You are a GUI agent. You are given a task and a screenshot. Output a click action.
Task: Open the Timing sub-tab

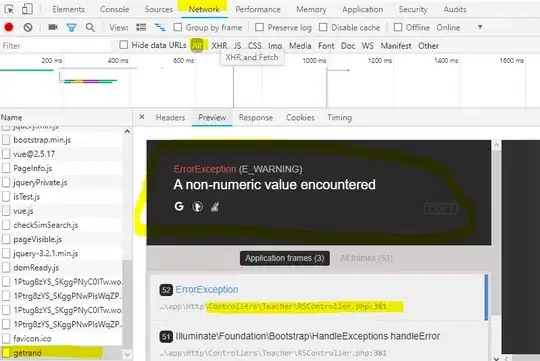pos(340,117)
